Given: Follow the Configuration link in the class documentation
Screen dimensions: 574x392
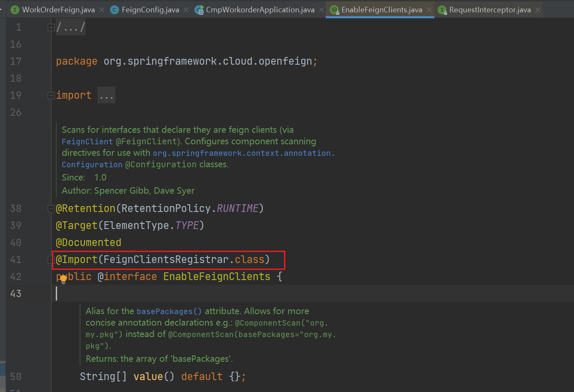Looking at the screenshot, I should tap(92, 165).
